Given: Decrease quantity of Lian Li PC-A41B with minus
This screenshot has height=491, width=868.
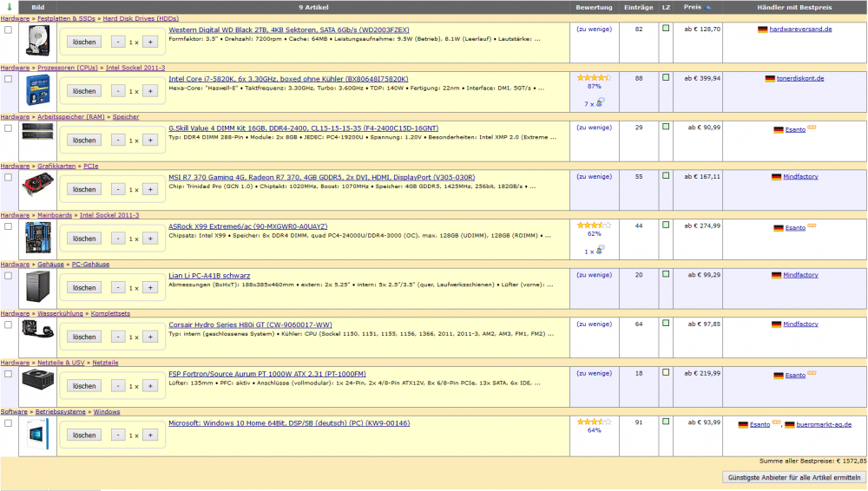Looking at the screenshot, I should tap(118, 288).
